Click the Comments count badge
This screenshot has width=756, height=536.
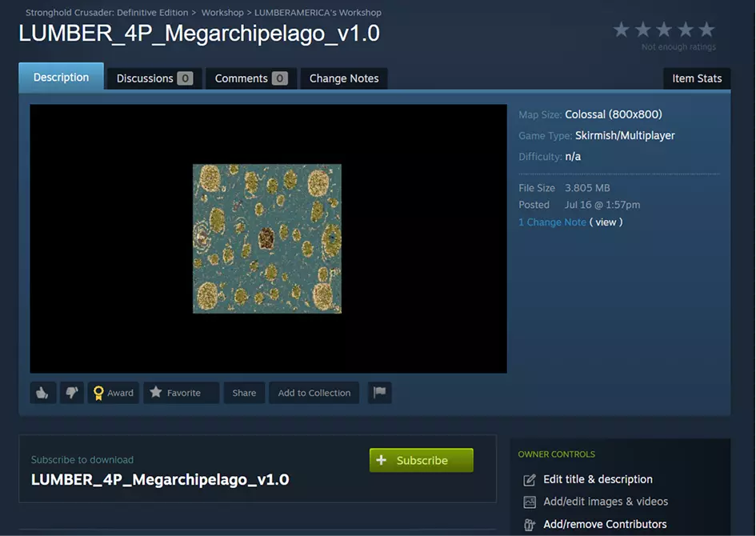(280, 78)
